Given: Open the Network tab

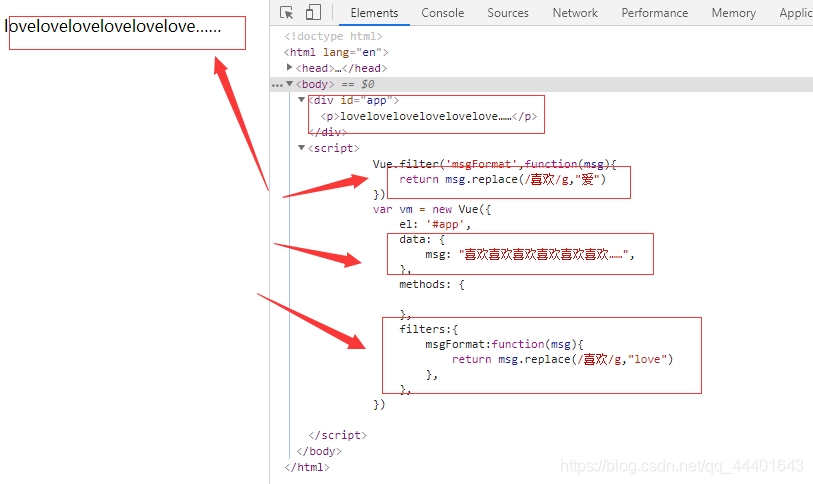Looking at the screenshot, I should coord(575,13).
